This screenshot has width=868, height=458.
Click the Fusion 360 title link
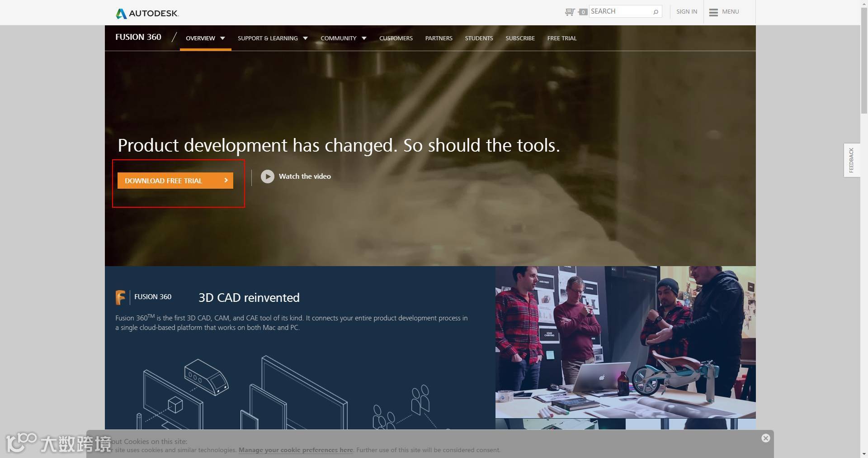(138, 37)
